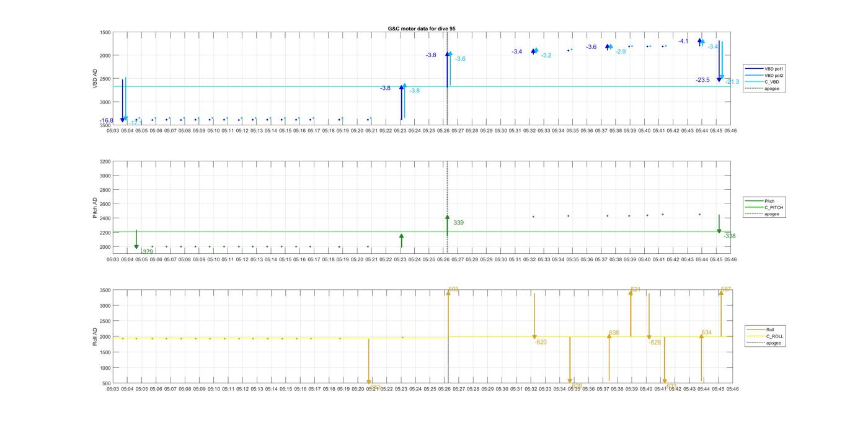Click the "Roll AD" y-axis label
This screenshot has height=430, width=868.
pyautogui.click(x=95, y=337)
